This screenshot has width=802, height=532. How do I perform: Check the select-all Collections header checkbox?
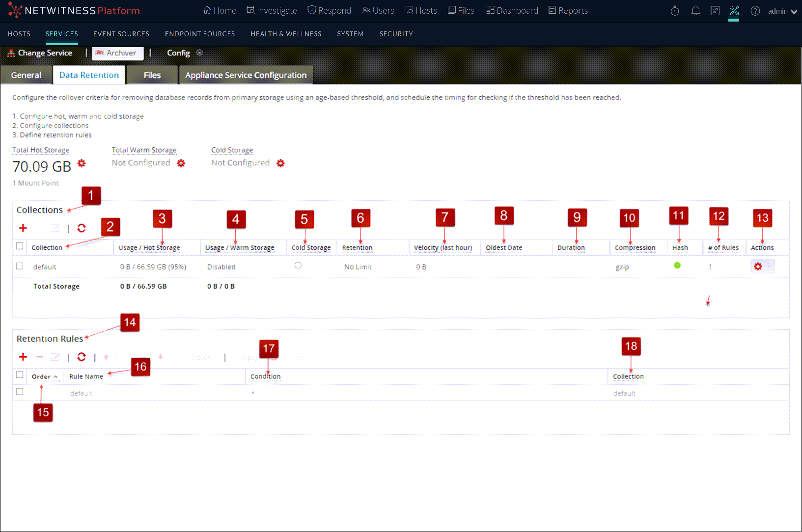coord(20,246)
